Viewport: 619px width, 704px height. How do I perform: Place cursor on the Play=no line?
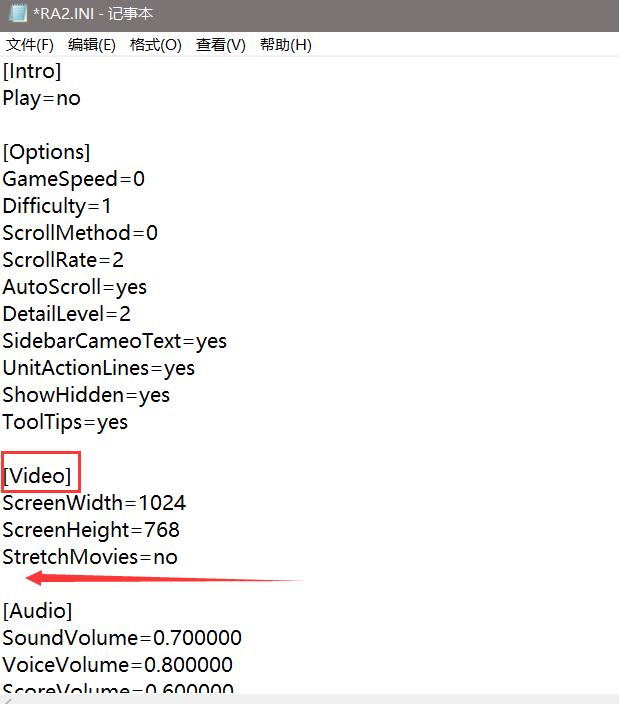pos(42,98)
